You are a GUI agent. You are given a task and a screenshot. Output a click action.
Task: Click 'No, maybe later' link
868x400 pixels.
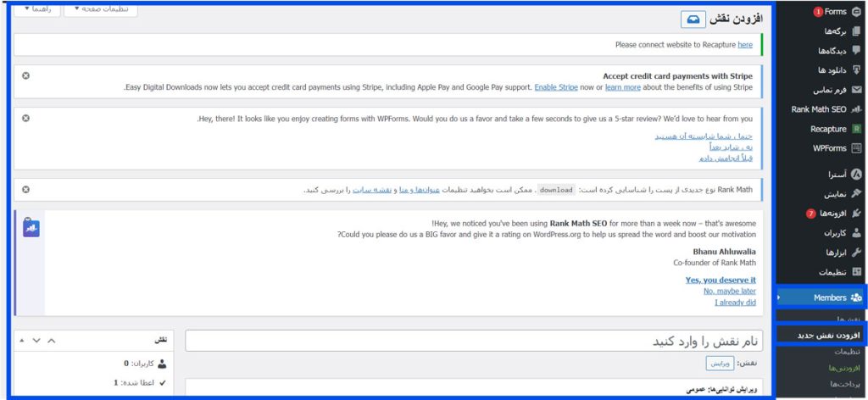(x=730, y=291)
